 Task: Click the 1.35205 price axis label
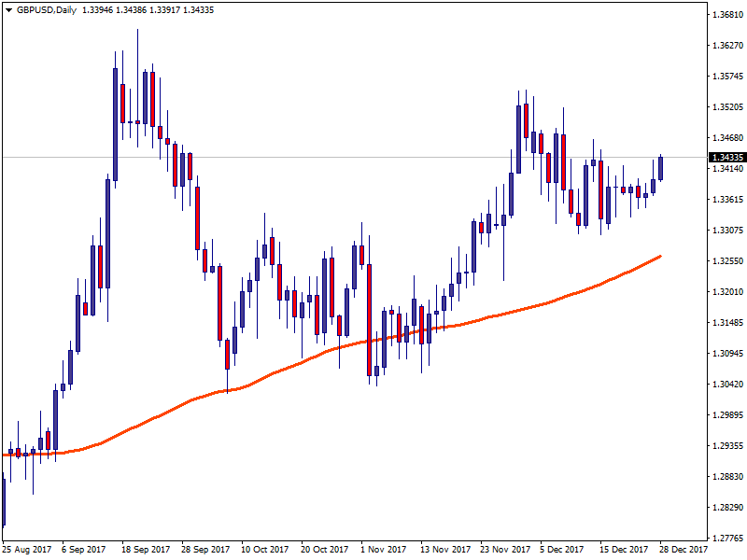(x=725, y=107)
